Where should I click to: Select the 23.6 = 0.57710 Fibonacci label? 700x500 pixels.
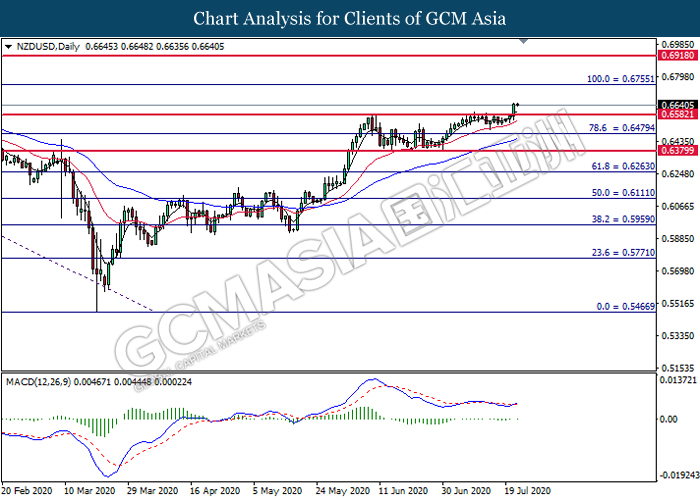pyautogui.click(x=619, y=255)
